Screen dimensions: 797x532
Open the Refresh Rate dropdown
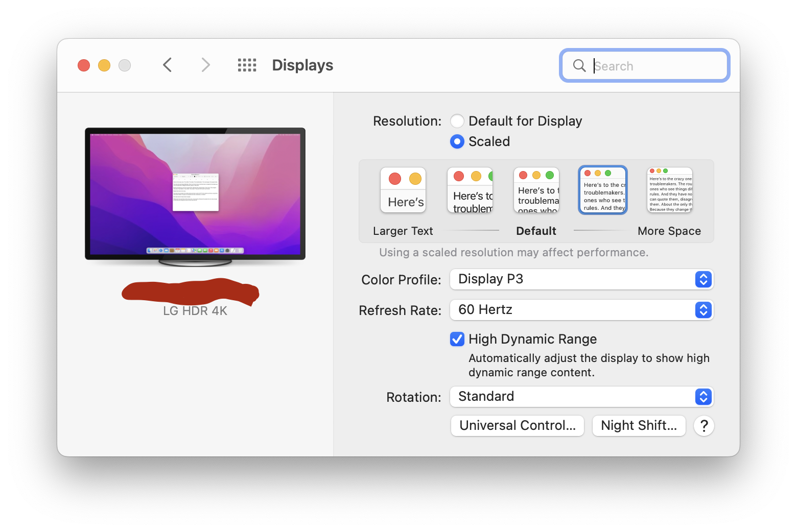click(581, 310)
